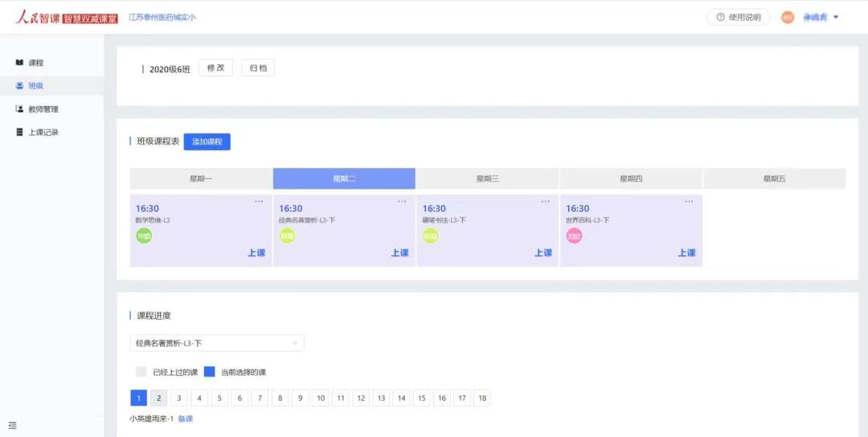Expand the user account dropdown arrow
This screenshot has height=437, width=868.
point(836,17)
